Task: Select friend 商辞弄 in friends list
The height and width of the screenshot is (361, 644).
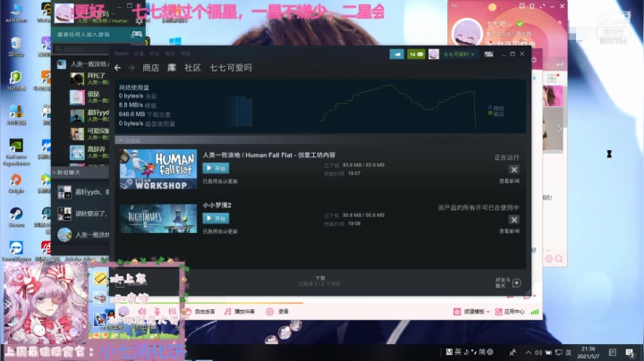Action: [x=89, y=153]
